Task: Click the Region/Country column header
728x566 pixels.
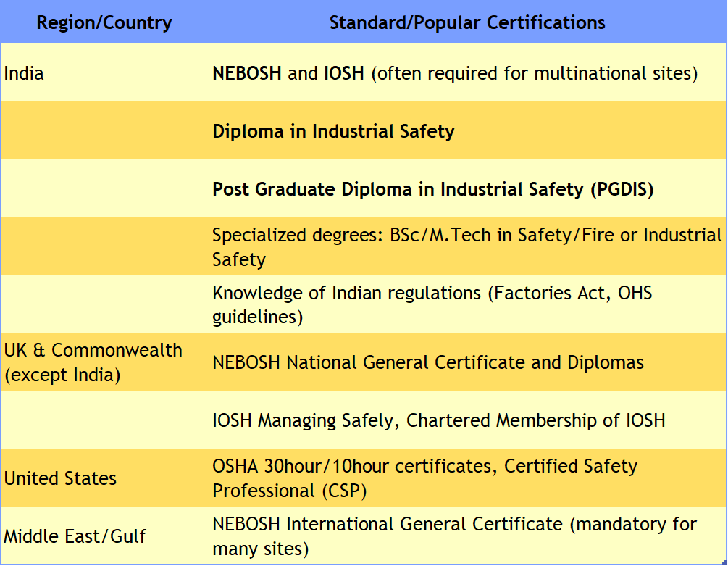Action: [x=104, y=22]
